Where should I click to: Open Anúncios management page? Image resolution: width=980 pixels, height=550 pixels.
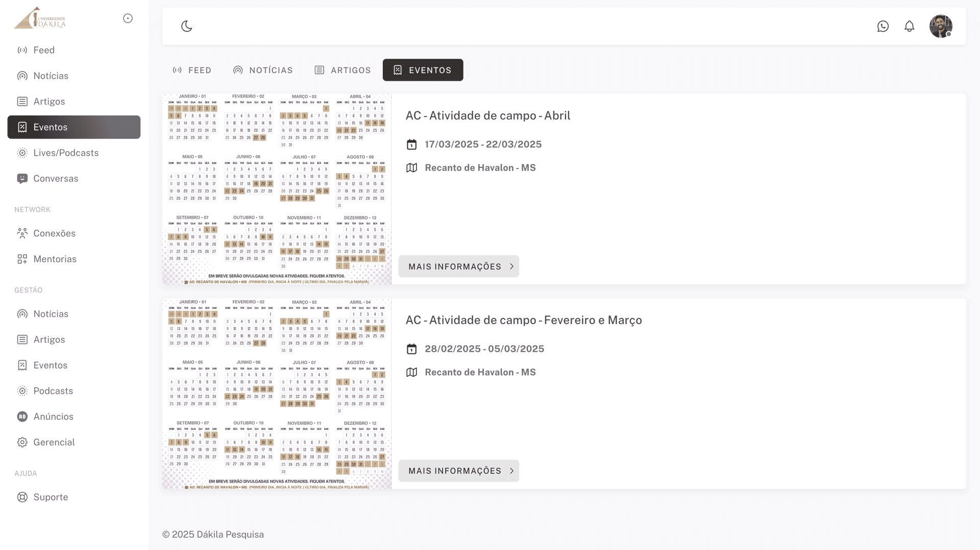(53, 417)
